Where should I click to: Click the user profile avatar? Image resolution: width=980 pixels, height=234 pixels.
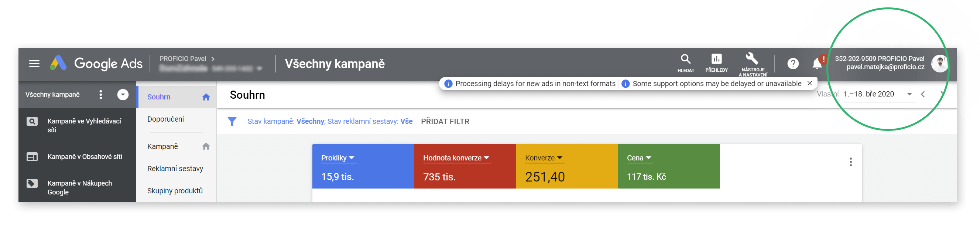coord(939,63)
